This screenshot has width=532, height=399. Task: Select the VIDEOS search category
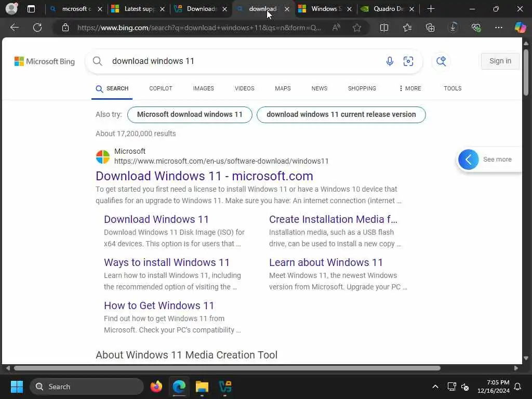(244, 88)
